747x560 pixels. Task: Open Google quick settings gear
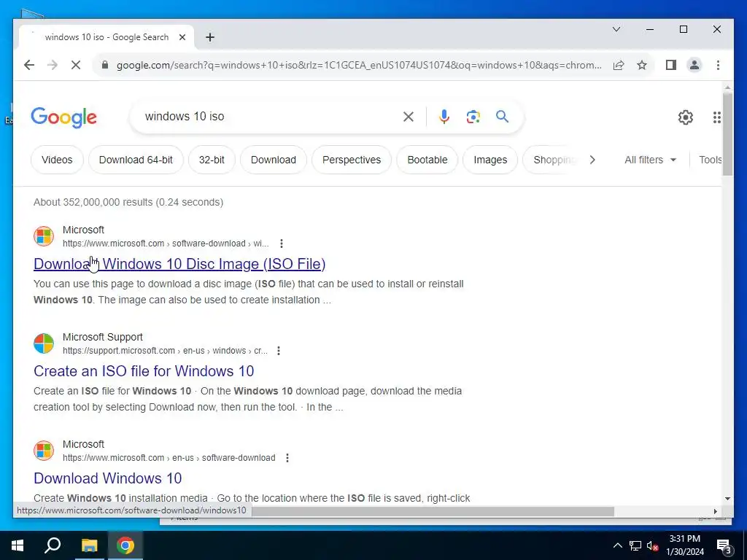point(685,117)
